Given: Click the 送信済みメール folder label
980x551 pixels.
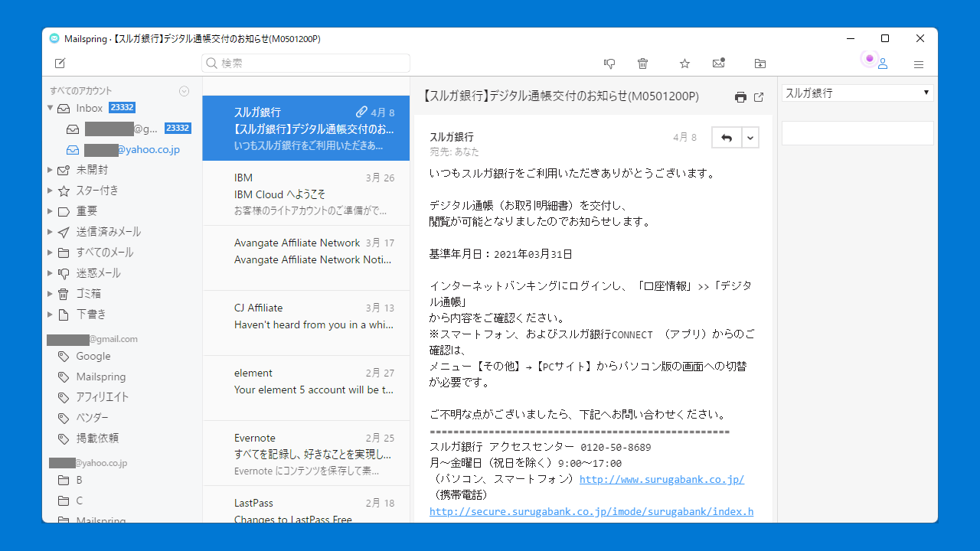Looking at the screenshot, I should click(x=108, y=232).
